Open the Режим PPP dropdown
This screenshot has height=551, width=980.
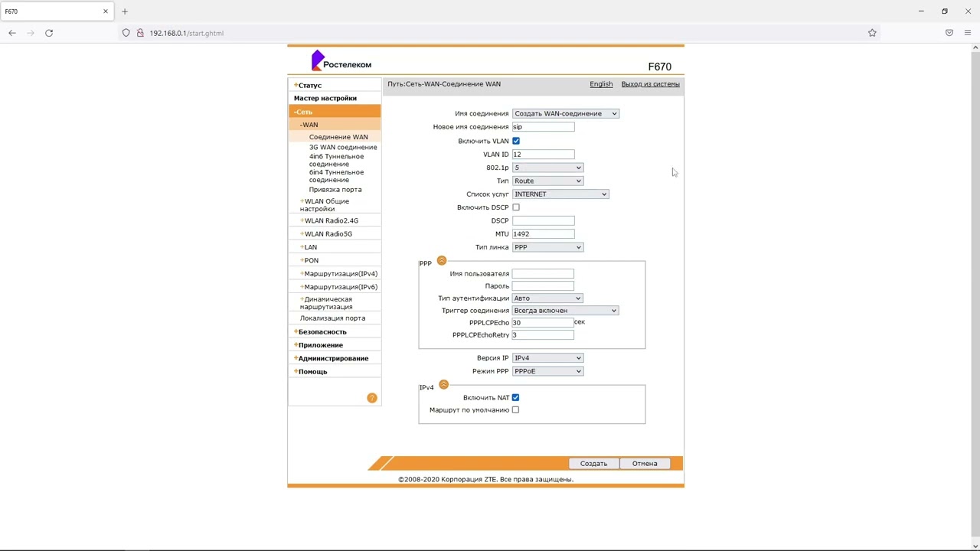click(x=547, y=371)
